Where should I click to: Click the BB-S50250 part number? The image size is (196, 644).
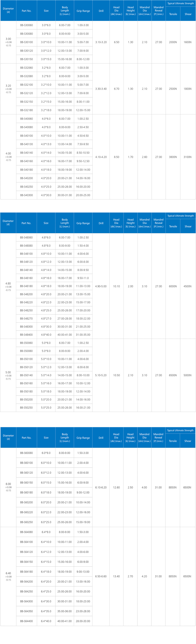pyautogui.click(x=26, y=408)
